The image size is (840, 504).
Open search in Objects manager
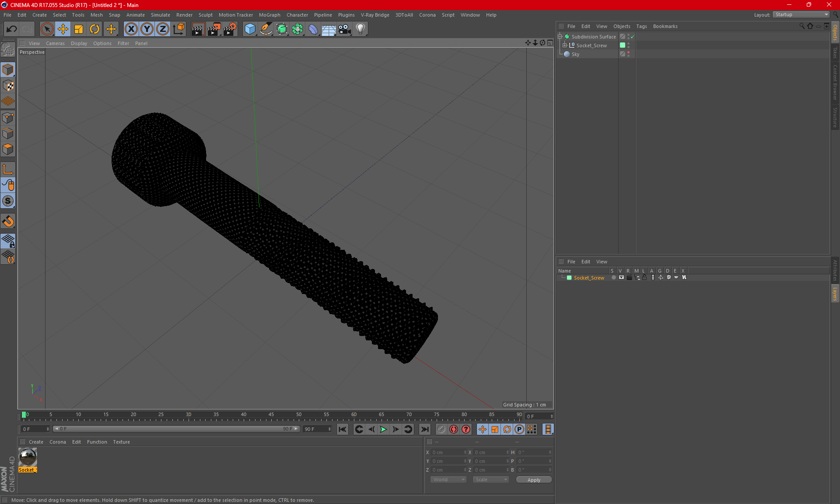pyautogui.click(x=802, y=26)
